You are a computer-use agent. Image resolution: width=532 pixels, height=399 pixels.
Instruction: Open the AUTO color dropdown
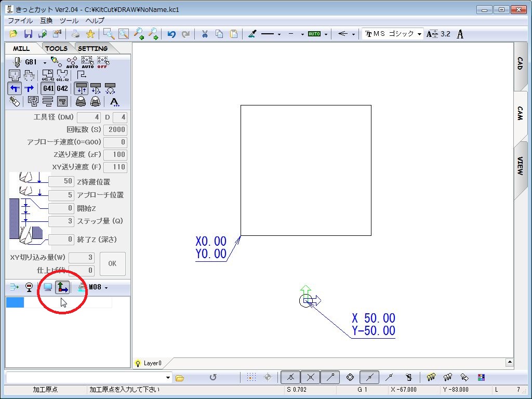326,34
